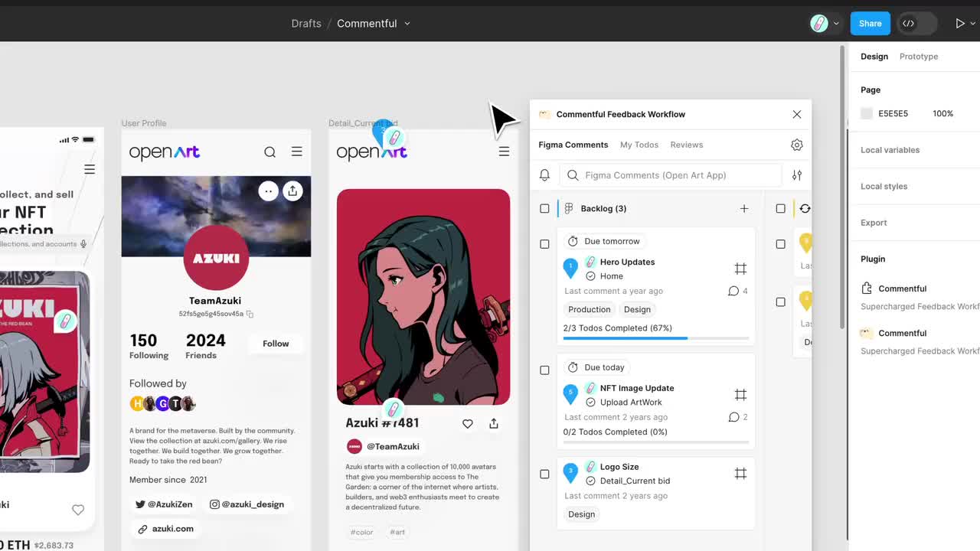Click the Figma Comments search field
Screen dimensions: 980x551
point(670,175)
